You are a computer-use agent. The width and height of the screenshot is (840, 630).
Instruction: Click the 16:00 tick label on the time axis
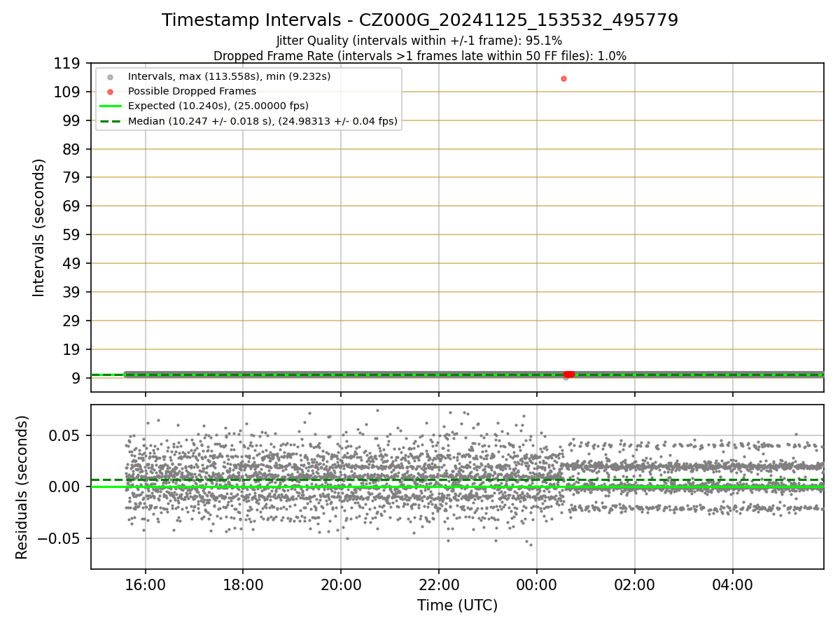pos(146,585)
